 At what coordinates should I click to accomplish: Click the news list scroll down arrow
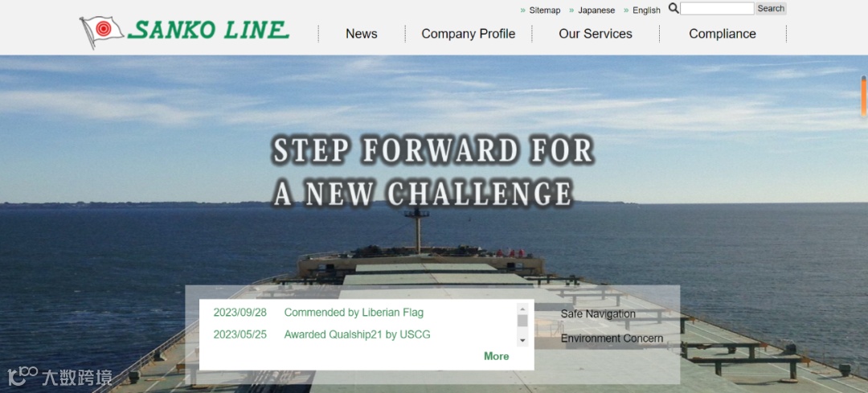[x=522, y=341]
